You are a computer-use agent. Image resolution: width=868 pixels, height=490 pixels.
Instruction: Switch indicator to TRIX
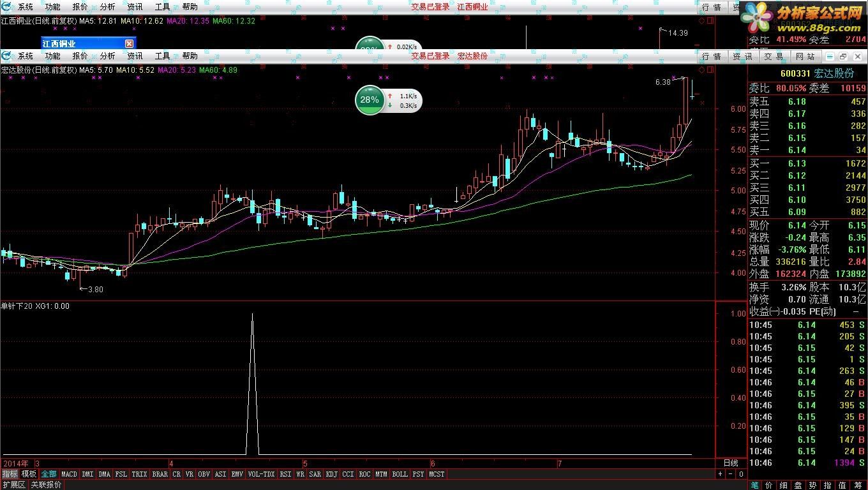tap(139, 474)
